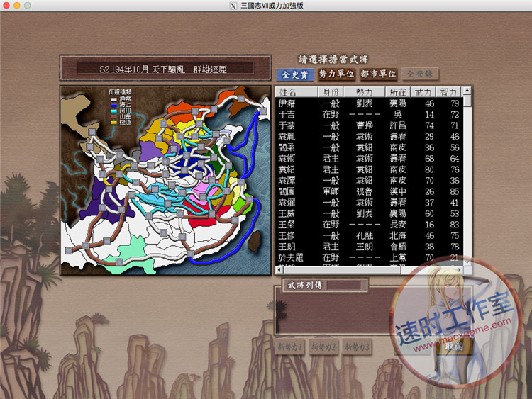The image size is (532, 399).
Task: Select officer 王粲 in the list
Action: tap(369, 225)
